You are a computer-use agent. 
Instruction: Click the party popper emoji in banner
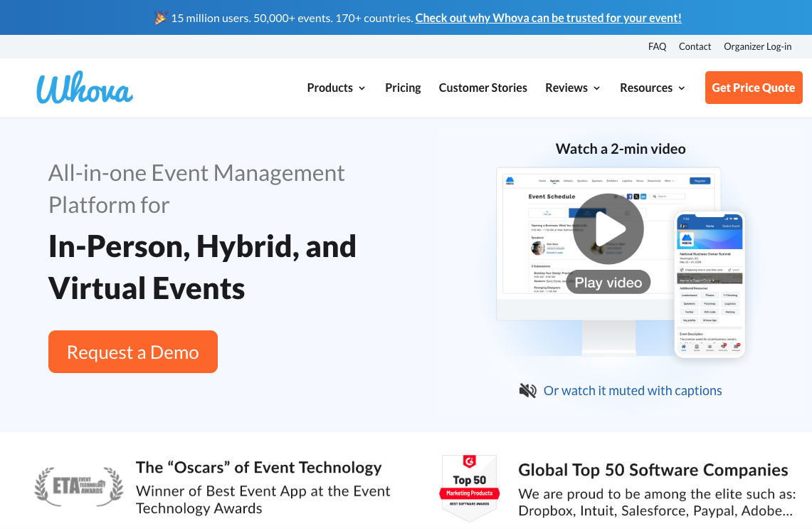(x=161, y=18)
